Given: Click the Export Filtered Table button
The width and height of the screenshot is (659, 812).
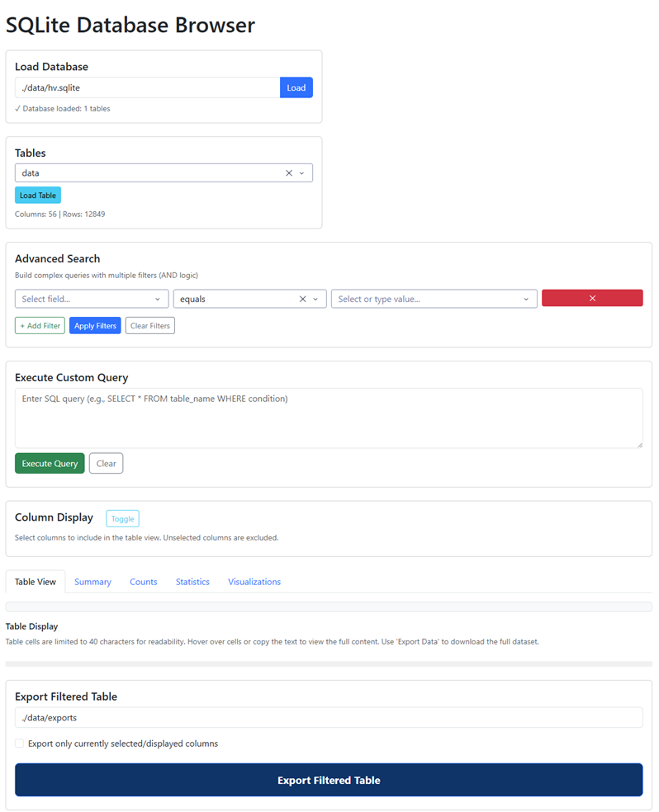Looking at the screenshot, I should [329, 780].
